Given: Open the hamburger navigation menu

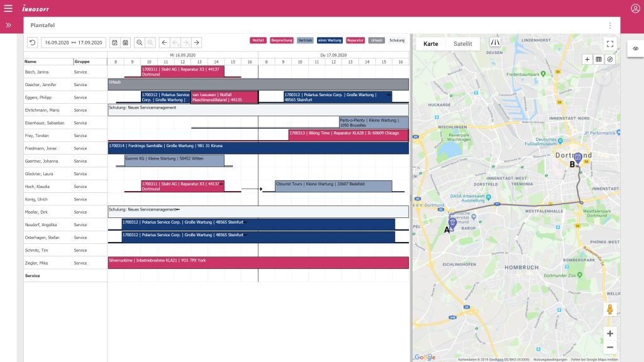Looking at the screenshot, I should coord(7,8).
